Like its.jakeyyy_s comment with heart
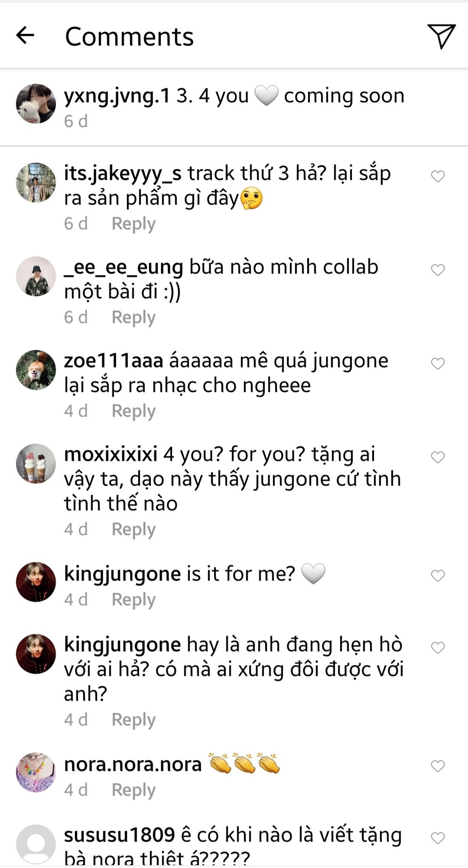Screen dimensions: 468x868 tap(438, 176)
